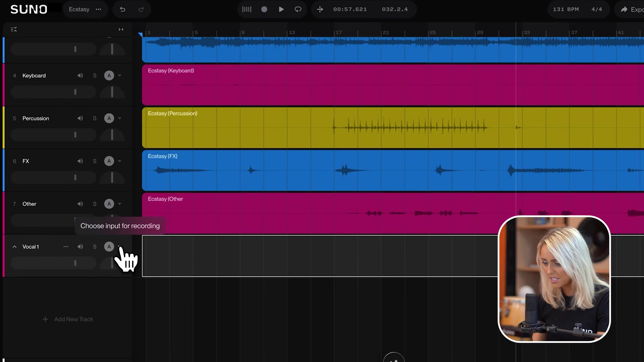Click the presenter webcam thumbnail

click(554, 279)
